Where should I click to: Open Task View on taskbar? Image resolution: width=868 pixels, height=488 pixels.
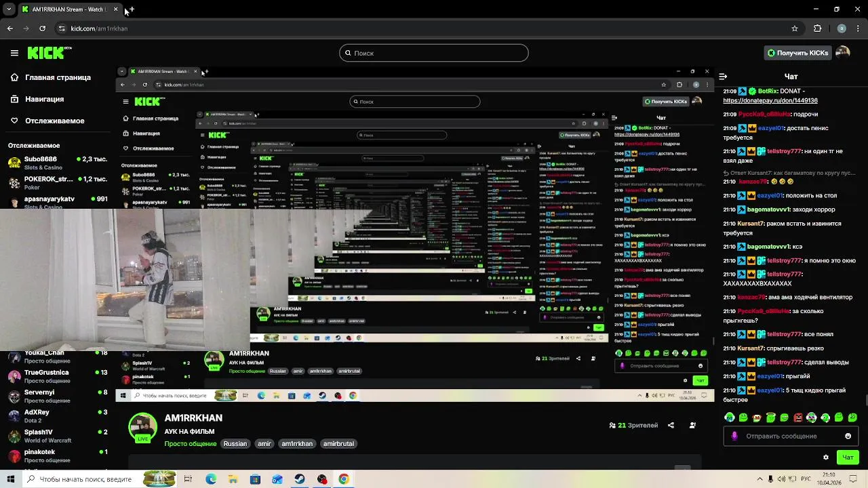click(188, 479)
